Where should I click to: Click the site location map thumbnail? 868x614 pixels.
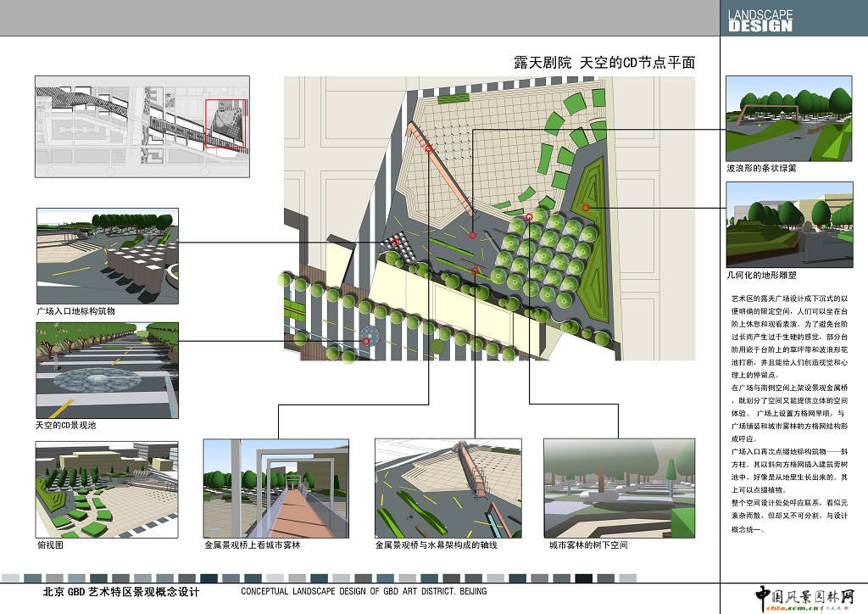pos(142,126)
